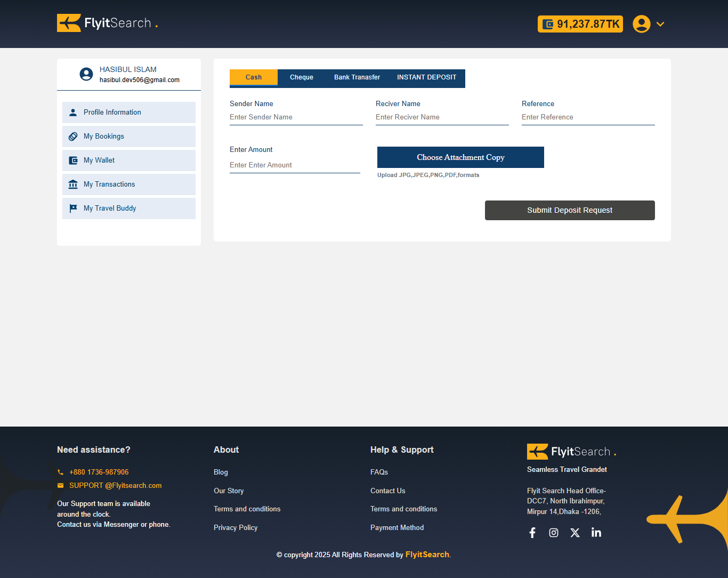
Task: Open the Privacy Policy link
Action: 236,527
